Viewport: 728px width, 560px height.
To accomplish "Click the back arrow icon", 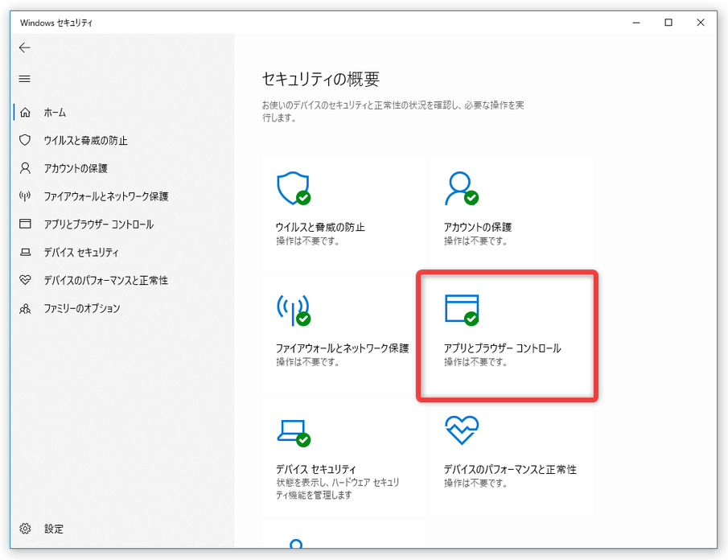I will click(x=25, y=47).
